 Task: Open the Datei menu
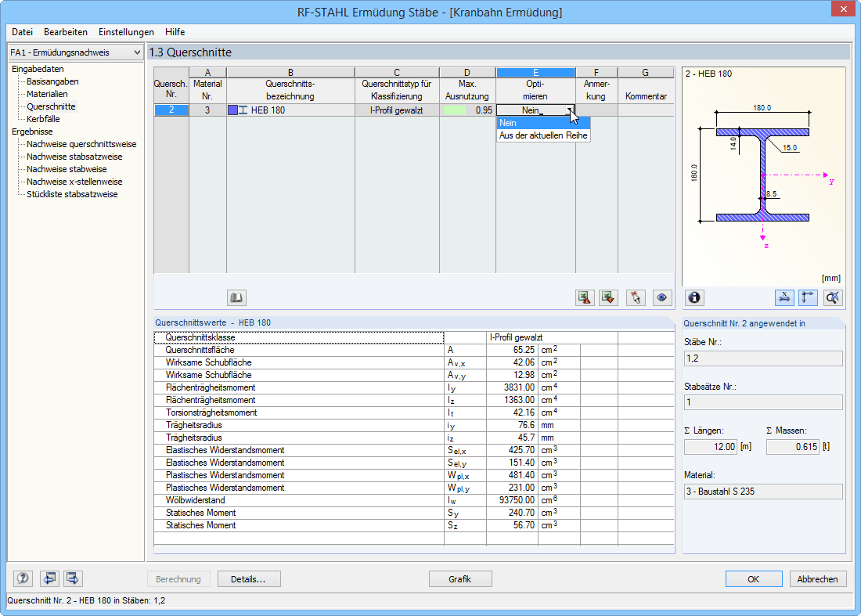[x=23, y=32]
